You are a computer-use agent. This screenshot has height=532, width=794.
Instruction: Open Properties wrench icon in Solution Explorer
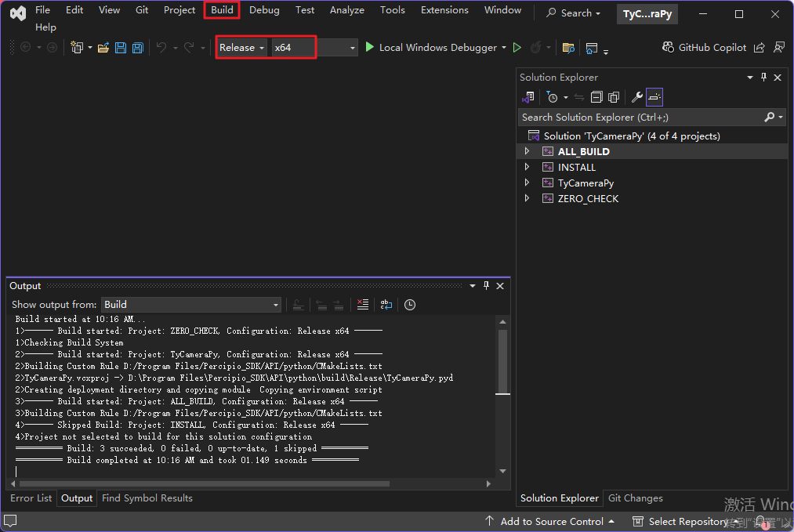tap(637, 97)
